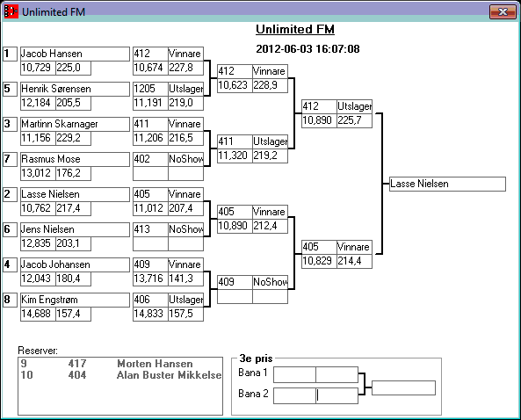Close the Unlimited FM window
521x420 pixels.
pyautogui.click(x=503, y=12)
